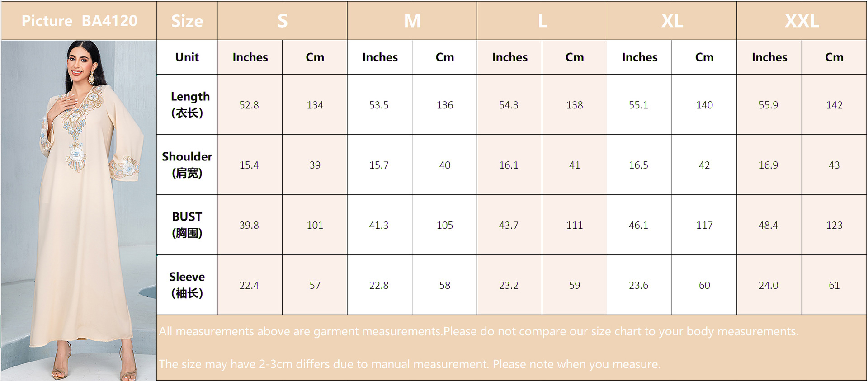Select the Inches unit header under XXL
The image size is (868, 381).
coord(769,57)
